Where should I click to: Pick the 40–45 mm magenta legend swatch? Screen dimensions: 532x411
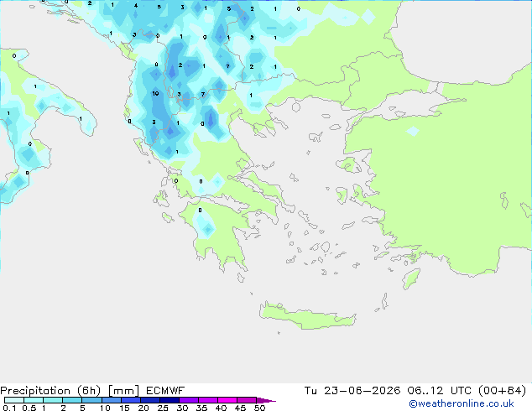click(x=227, y=400)
